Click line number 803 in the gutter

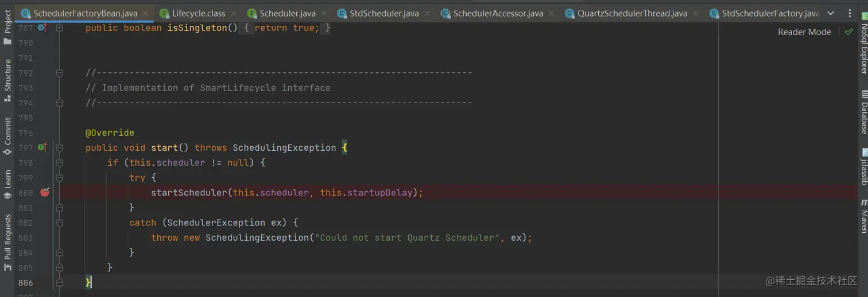[x=25, y=237]
